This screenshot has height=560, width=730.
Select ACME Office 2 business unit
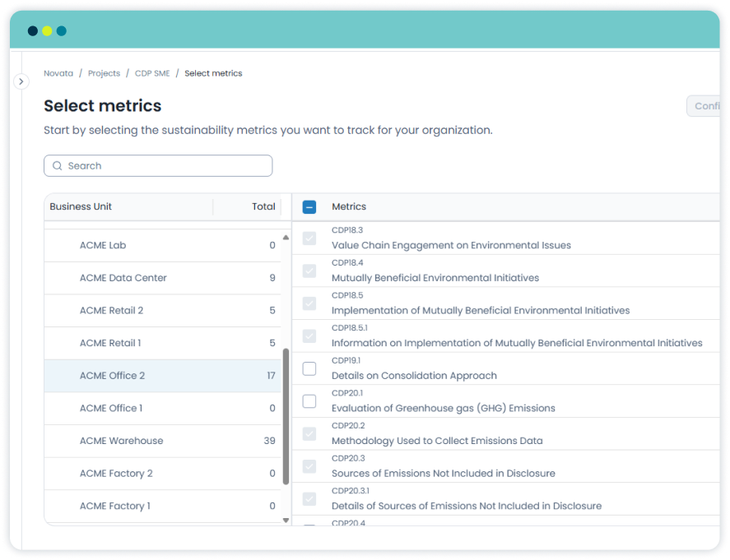pos(162,376)
